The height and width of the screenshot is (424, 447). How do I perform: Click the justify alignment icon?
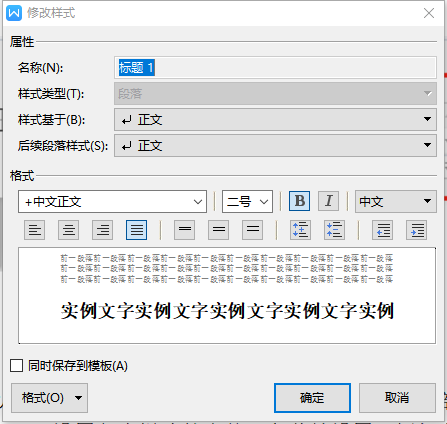(x=137, y=230)
